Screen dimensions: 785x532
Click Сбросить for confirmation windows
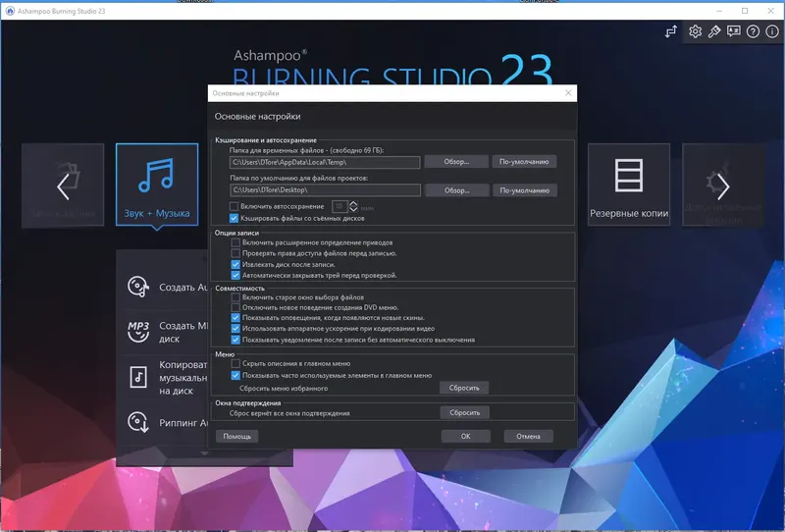pyautogui.click(x=464, y=413)
